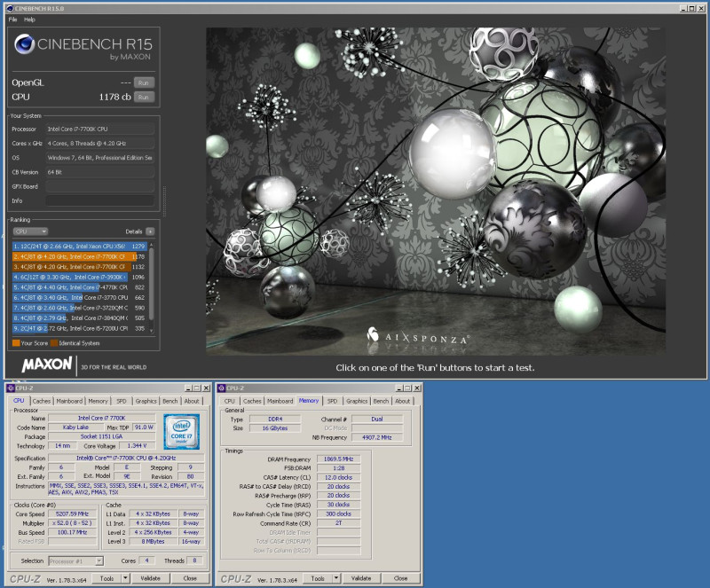Viewport: 710px width, 588px height.
Task: Expand Tools dropdown arrow in left CPU-Z
Action: [x=126, y=578]
